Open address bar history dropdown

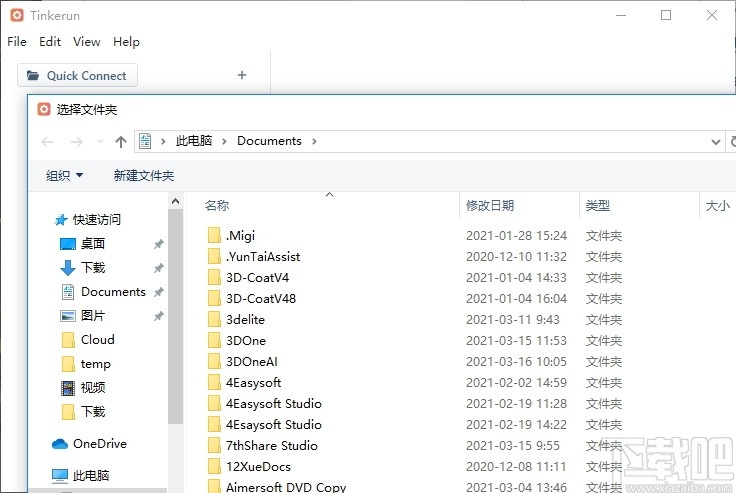[x=715, y=142]
